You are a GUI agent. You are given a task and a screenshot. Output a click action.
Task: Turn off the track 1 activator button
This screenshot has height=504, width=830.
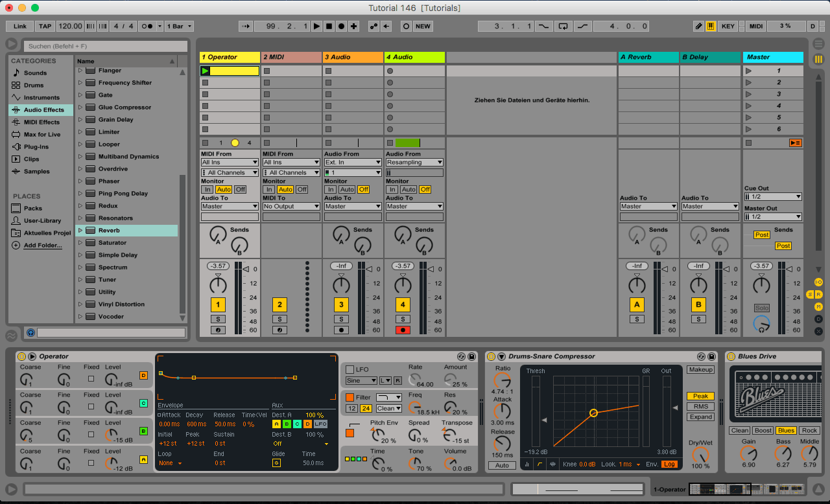[x=218, y=305]
